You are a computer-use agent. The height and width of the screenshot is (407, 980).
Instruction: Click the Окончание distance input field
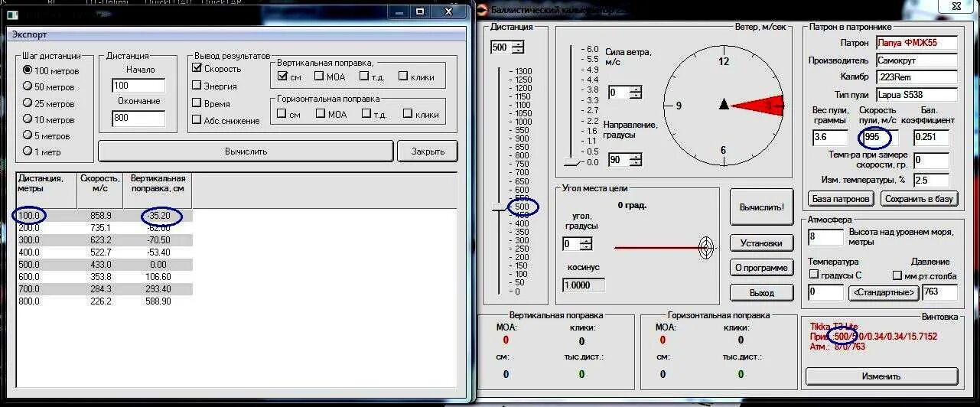138,118
